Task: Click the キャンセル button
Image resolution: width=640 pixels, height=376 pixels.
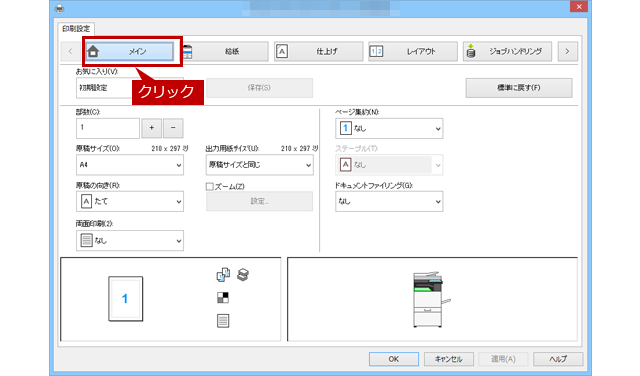Action: tap(449, 359)
